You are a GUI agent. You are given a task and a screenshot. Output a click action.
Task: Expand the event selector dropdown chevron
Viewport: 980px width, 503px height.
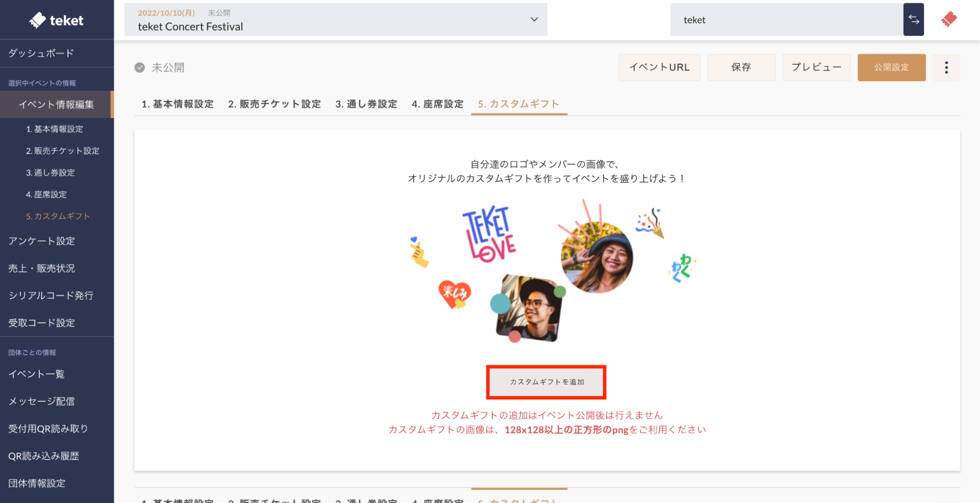[x=534, y=20]
